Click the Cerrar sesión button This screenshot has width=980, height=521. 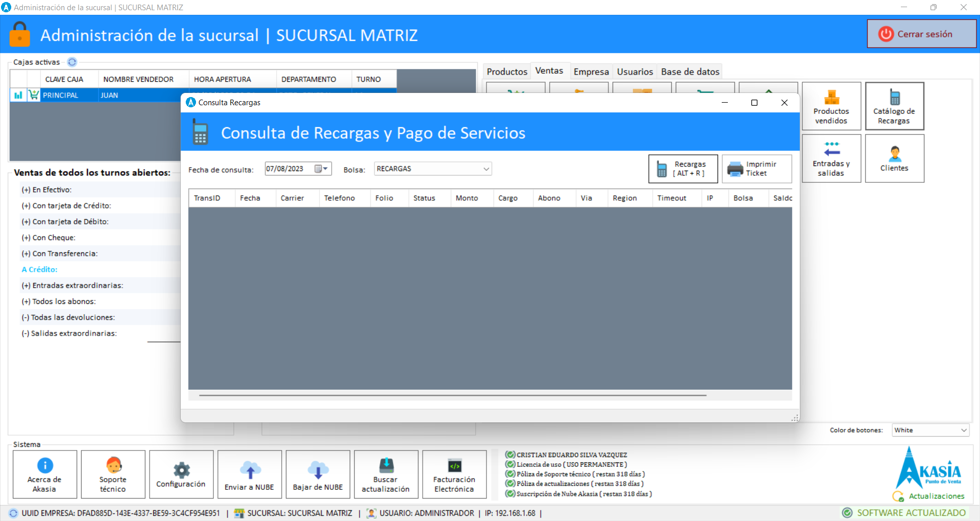(x=921, y=34)
